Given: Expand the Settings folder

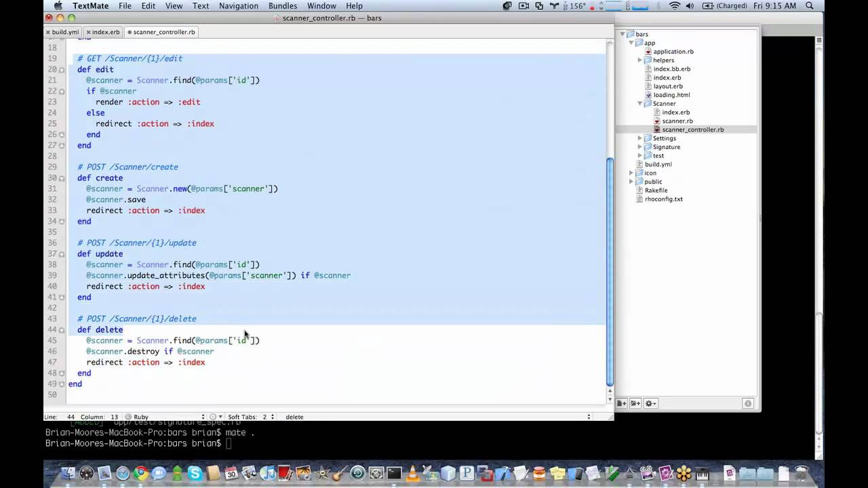Looking at the screenshot, I should 639,138.
